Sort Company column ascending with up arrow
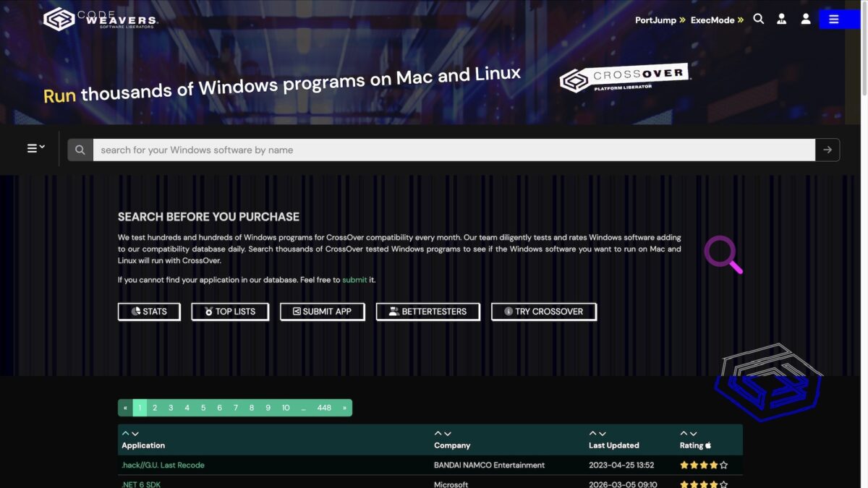 click(438, 434)
